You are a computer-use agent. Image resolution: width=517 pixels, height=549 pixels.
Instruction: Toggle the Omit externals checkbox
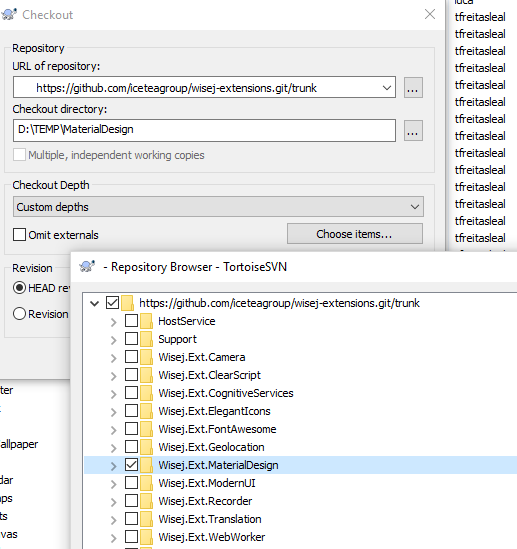(x=19, y=235)
